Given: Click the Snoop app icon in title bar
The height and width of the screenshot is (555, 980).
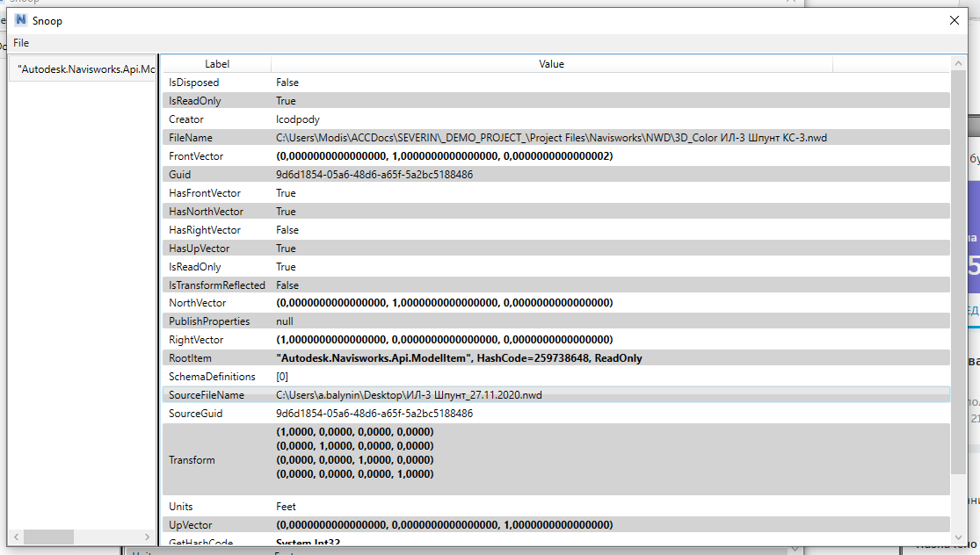Looking at the screenshot, I should pos(20,20).
